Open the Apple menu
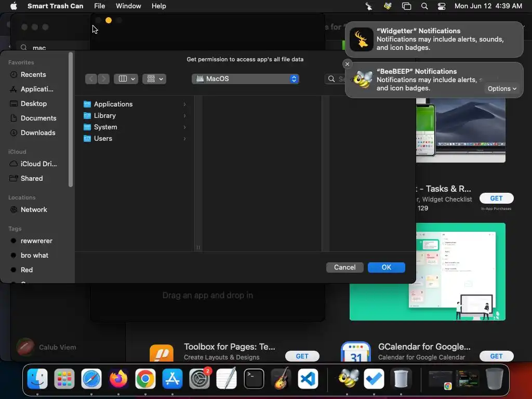This screenshot has height=399, width=532. pyautogui.click(x=14, y=6)
